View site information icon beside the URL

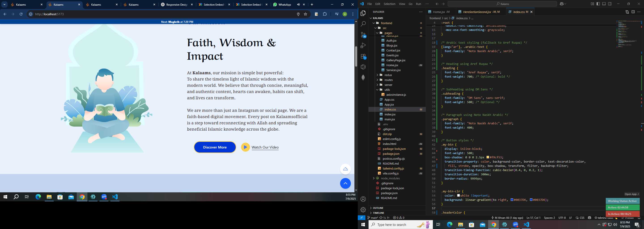(x=30, y=14)
